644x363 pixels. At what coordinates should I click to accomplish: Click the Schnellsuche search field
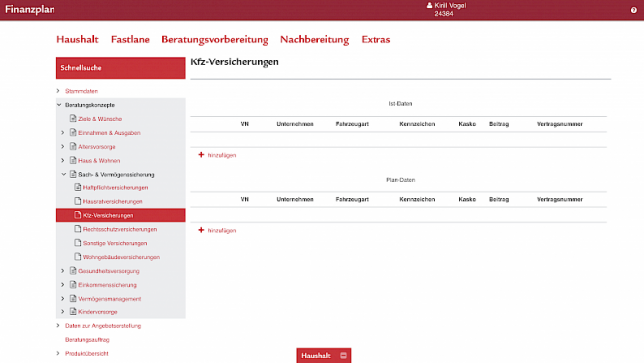121,67
